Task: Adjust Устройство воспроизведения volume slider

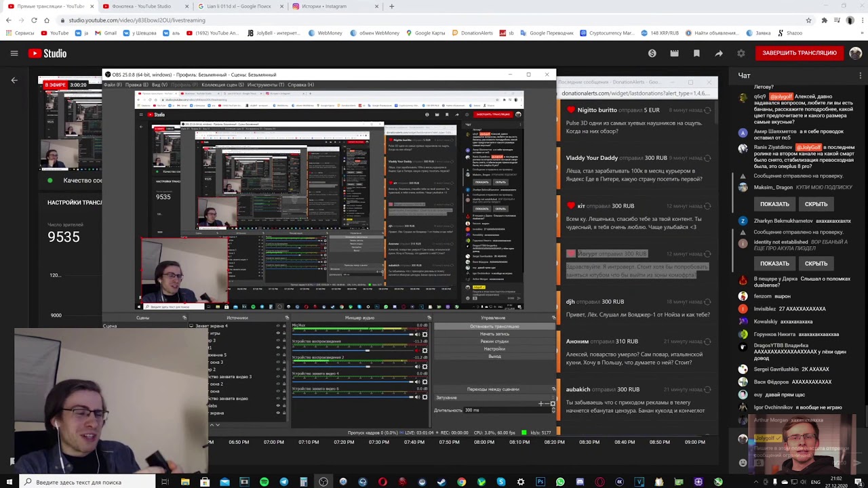Action: coord(353,350)
